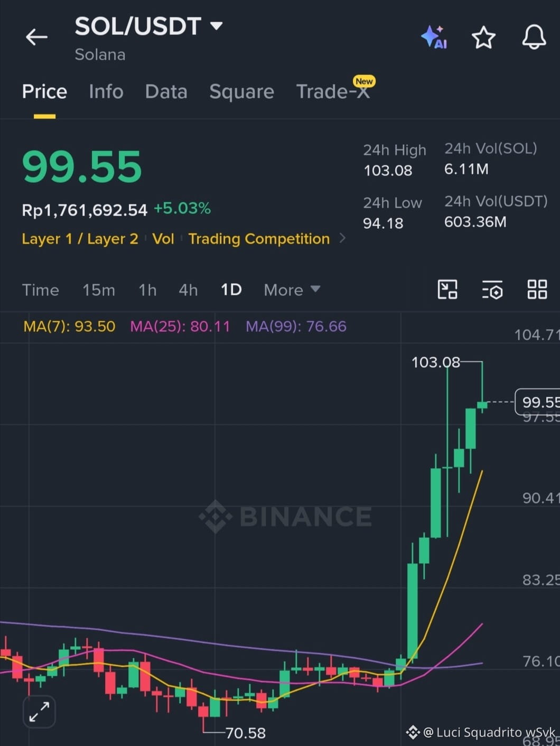Open the chart drawing tools icon
Viewport: 560px width, 746px height.
tap(447, 290)
